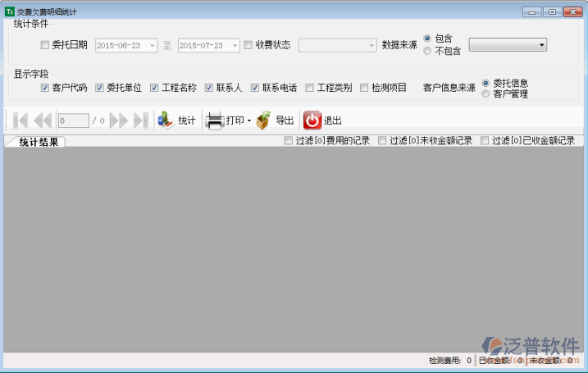Image resolution: width=588 pixels, height=373 pixels.
Task: Click the 导出 export icon
Action: pyautogui.click(x=263, y=121)
